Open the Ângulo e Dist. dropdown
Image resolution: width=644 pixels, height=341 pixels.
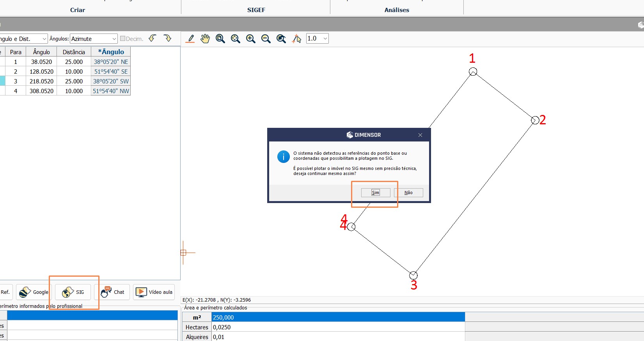23,39
